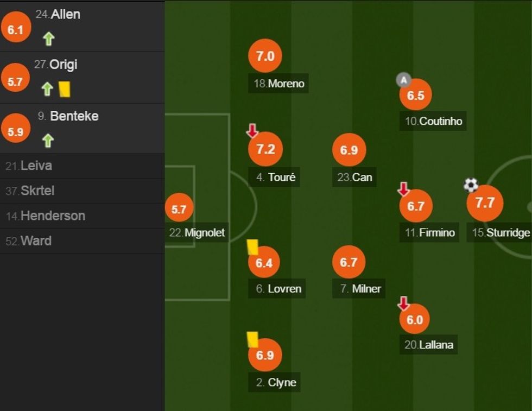The image size is (532, 411).
Task: Click the substituted-off arrow above Touré
Action: coord(252,131)
